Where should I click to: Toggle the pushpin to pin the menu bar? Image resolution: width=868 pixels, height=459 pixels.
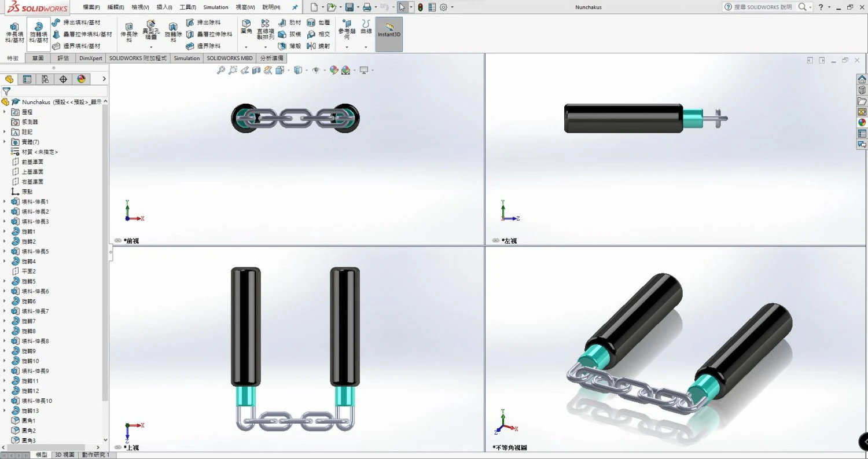click(295, 8)
